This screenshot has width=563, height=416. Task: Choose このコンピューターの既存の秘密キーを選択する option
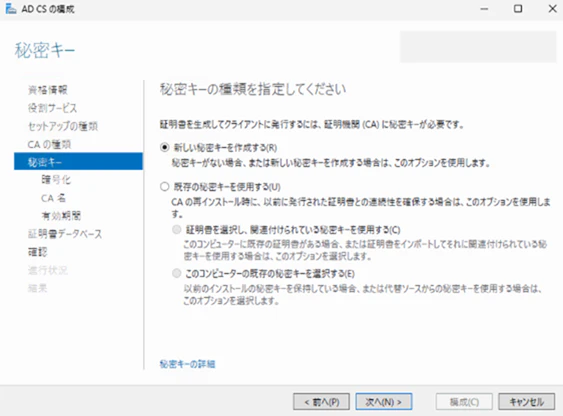pos(176,274)
